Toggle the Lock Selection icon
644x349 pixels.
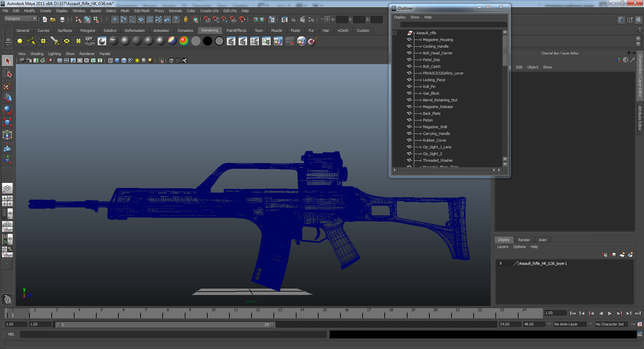[x=185, y=19]
